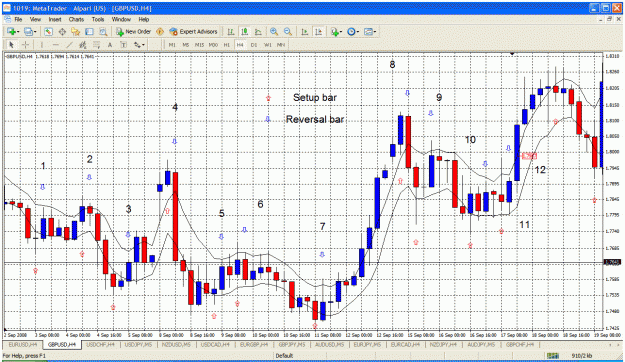
Task: Open the Data Window crosshair-target icon
Action: coord(62,32)
